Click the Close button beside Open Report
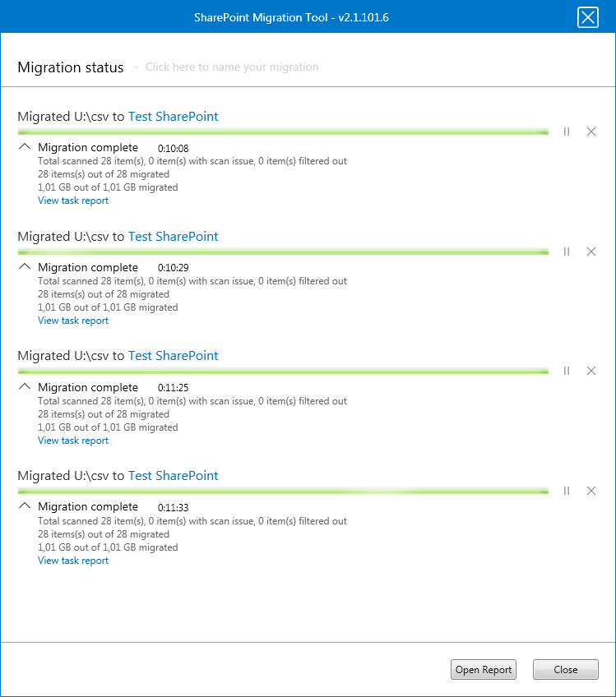The width and height of the screenshot is (616, 697). [x=565, y=670]
